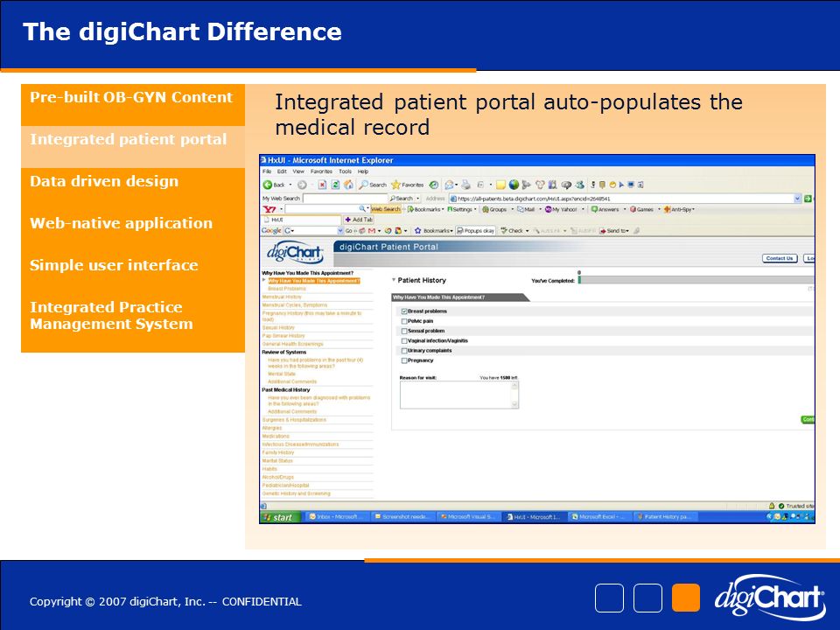This screenshot has height=630, width=840.
Task: Open the IE Tools menu
Action: pyautogui.click(x=345, y=172)
